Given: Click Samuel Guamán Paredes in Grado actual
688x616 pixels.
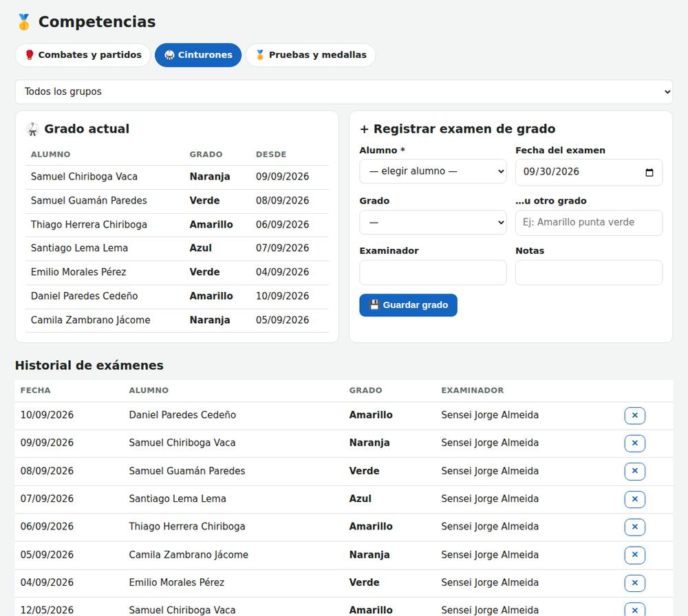Looking at the screenshot, I should [89, 201].
